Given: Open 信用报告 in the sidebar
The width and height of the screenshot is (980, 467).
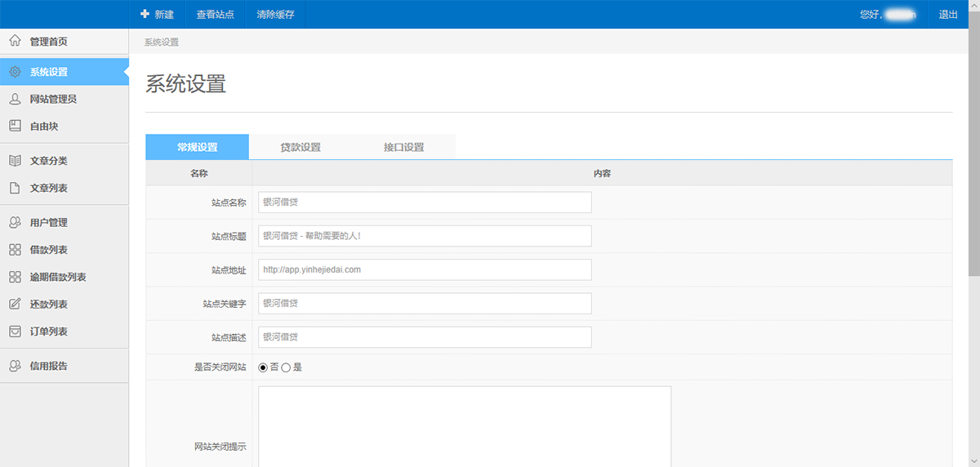Looking at the screenshot, I should point(65,366).
